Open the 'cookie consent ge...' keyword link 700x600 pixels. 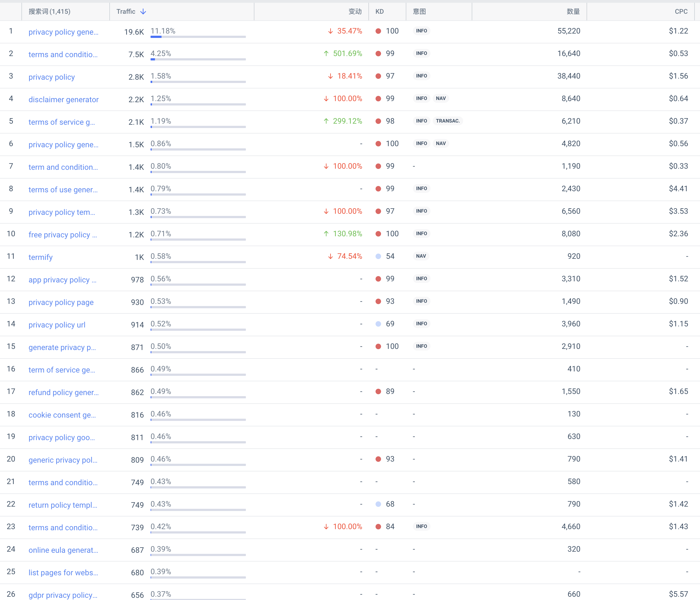pos(62,415)
